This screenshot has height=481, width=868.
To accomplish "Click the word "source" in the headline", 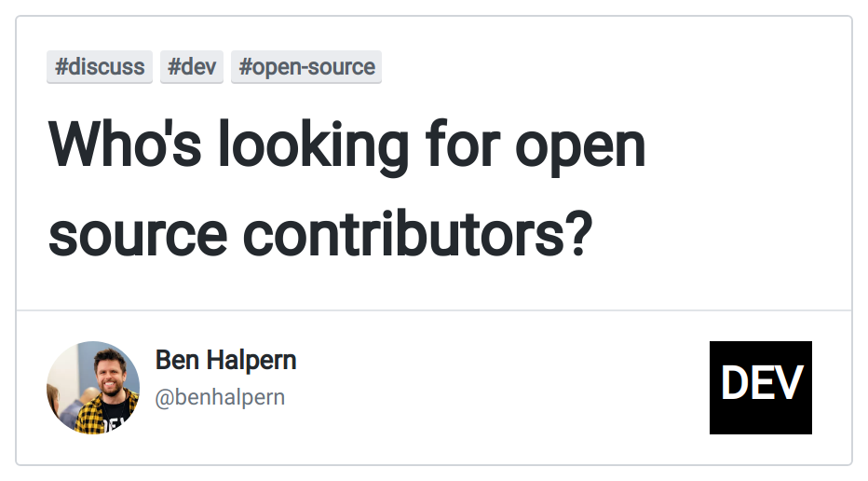I will pos(138,233).
